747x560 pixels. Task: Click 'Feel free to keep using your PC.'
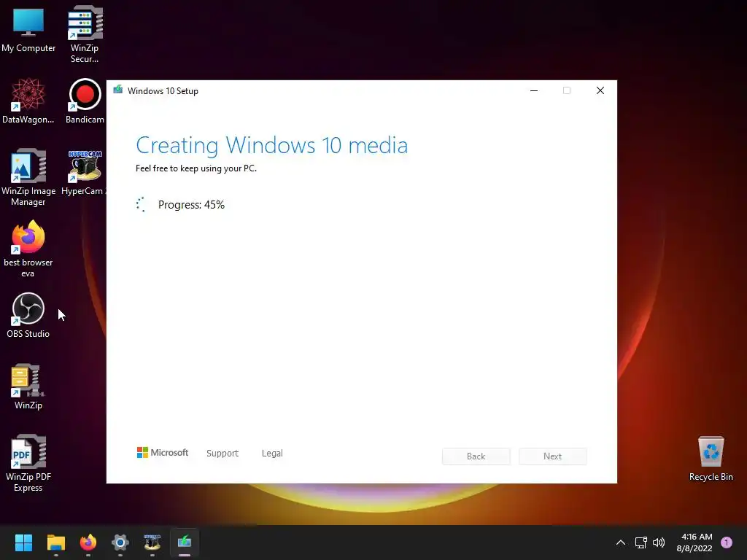coord(196,168)
